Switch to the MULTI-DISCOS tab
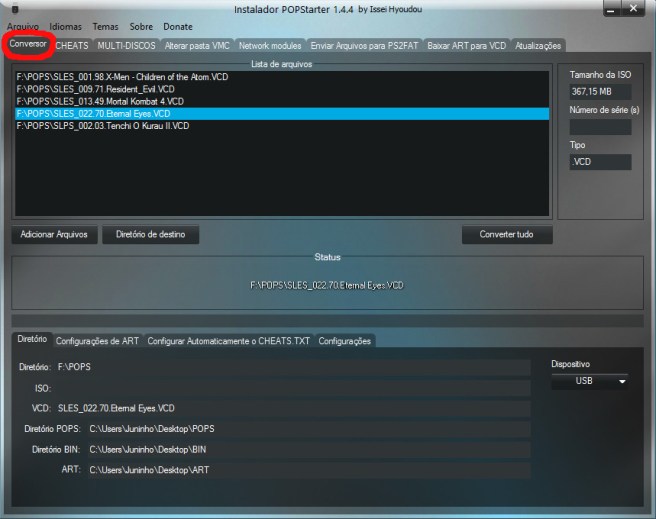 (x=126, y=46)
